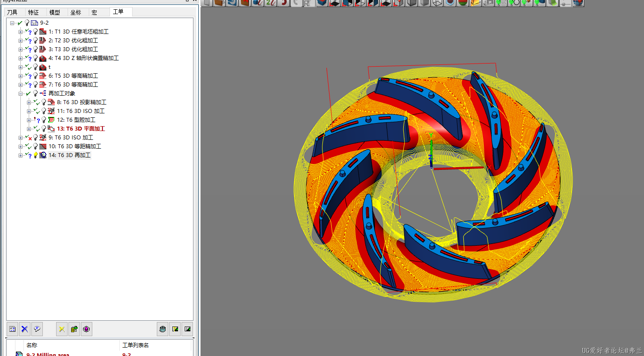Click the red X status icon of job 9
This screenshot has height=356, width=644.
(29, 138)
